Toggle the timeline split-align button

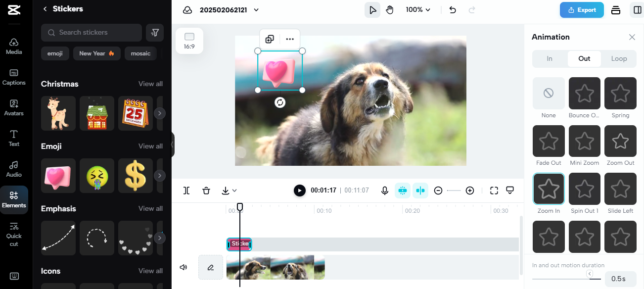[x=420, y=191]
